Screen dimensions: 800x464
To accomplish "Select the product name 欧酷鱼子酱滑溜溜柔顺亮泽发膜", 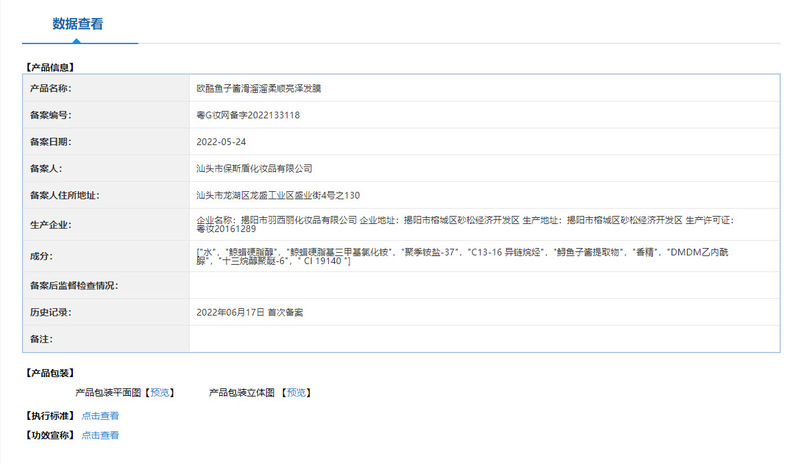I will pyautogui.click(x=259, y=88).
